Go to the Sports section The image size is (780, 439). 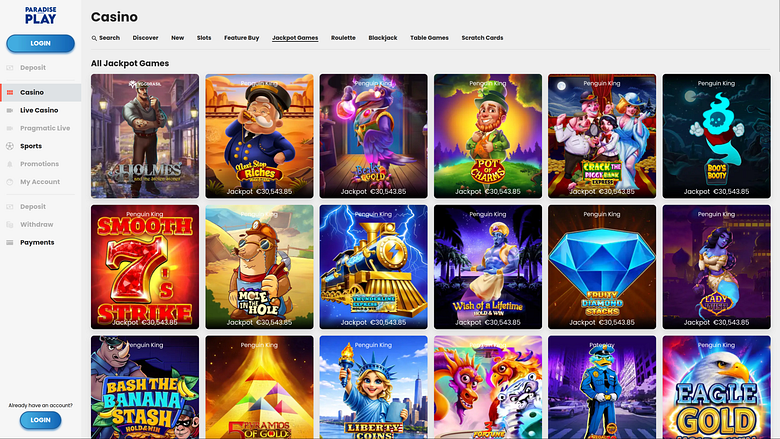pos(31,146)
